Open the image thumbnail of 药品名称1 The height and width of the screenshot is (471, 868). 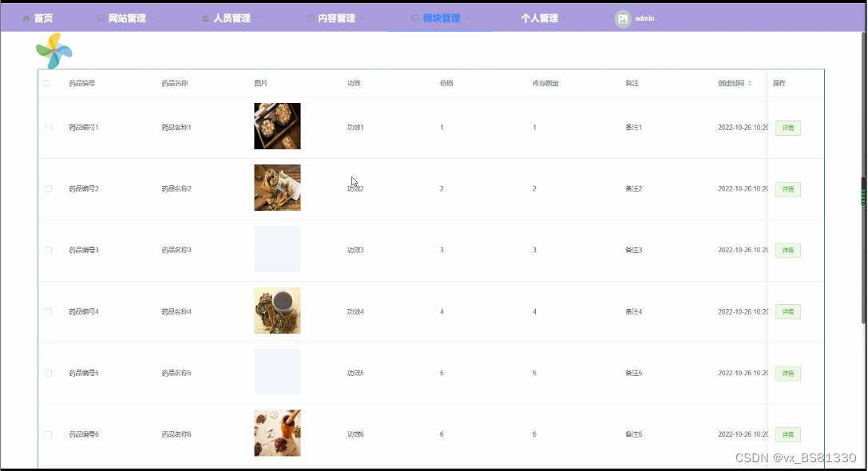coord(277,126)
